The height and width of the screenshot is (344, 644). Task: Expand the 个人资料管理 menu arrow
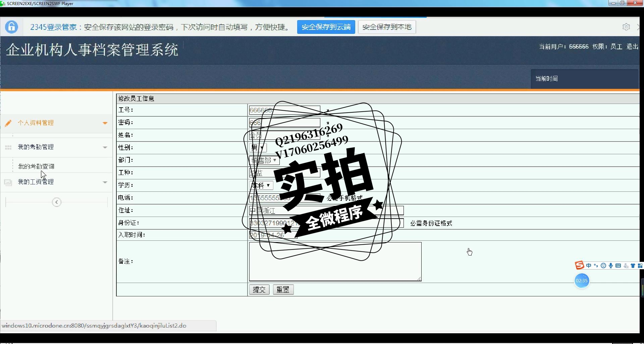(105, 123)
